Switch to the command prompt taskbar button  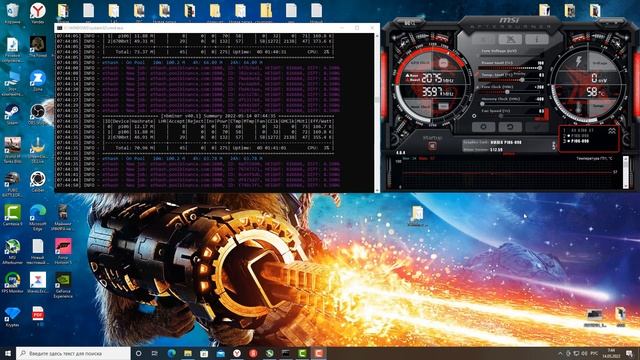pyautogui.click(x=286, y=353)
